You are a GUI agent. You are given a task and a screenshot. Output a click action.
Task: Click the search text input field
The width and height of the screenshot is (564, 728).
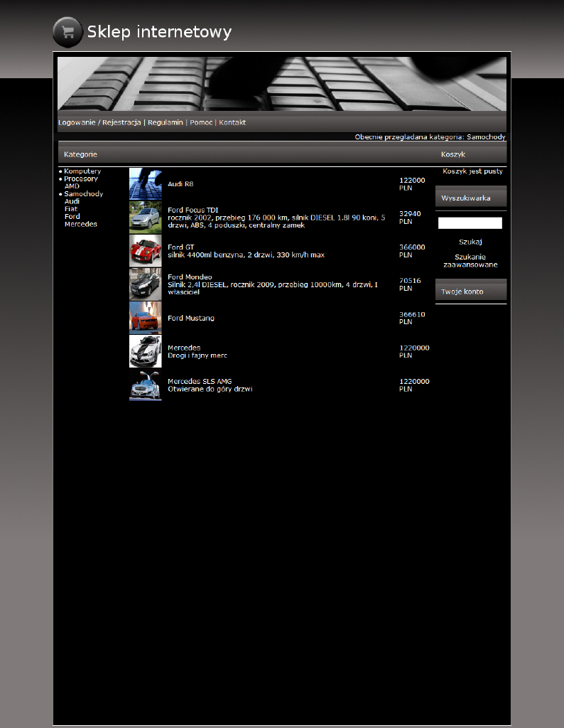pos(470,223)
